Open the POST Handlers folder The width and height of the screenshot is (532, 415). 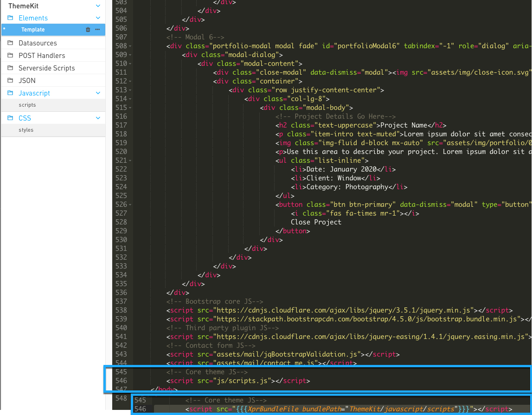[x=53, y=56]
